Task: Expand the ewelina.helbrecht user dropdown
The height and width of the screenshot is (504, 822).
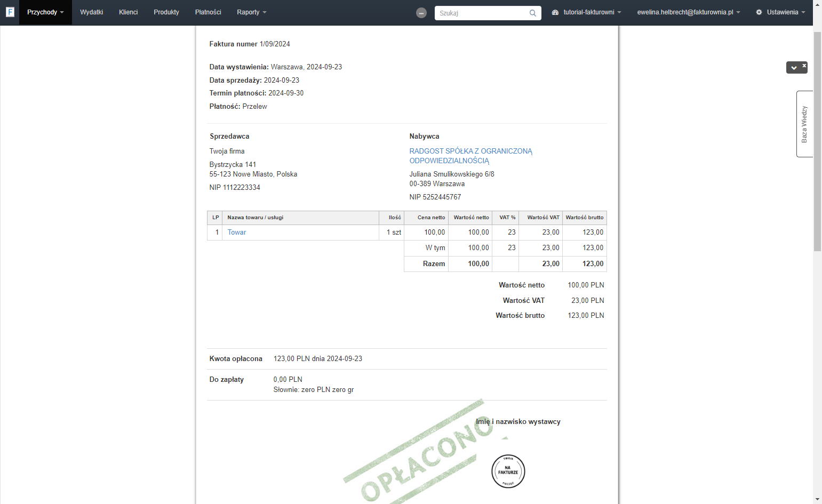Action: (x=689, y=12)
